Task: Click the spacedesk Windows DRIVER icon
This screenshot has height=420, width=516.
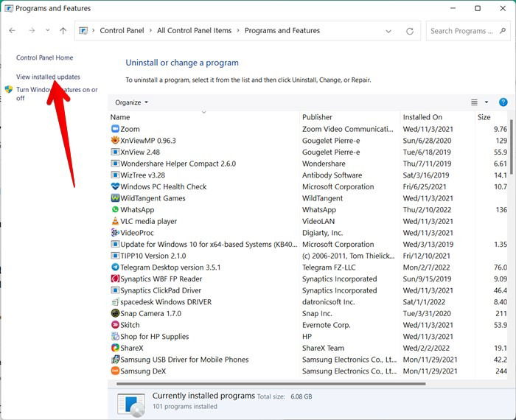Action: click(115, 301)
